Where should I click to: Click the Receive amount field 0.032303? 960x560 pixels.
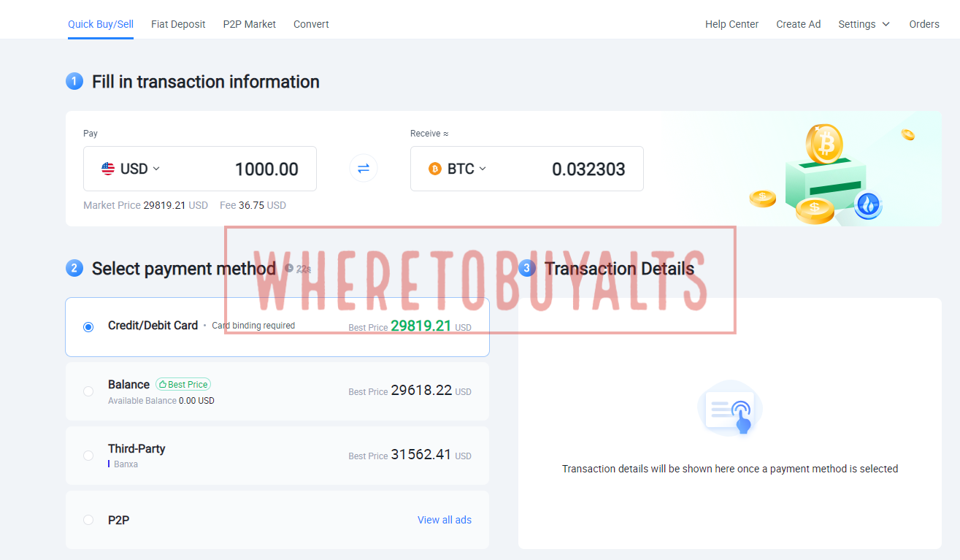[588, 169]
